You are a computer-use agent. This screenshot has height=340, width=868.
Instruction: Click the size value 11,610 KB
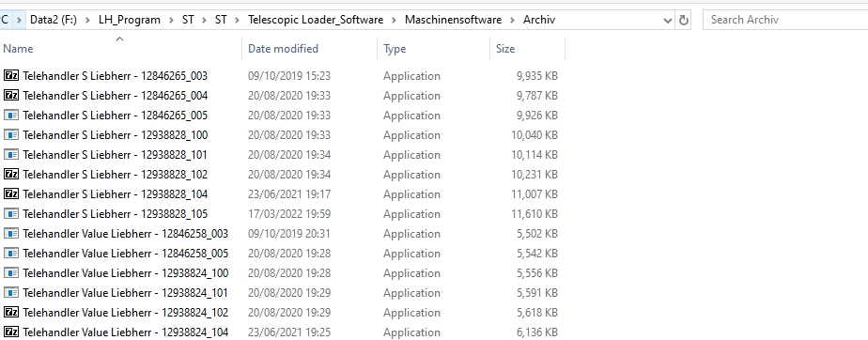535,214
